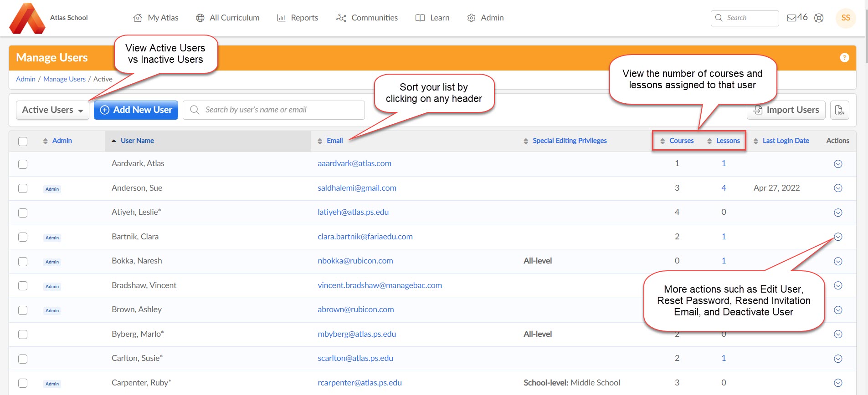Open actions menu for Aardvark, Atlas
This screenshot has width=868, height=395.
tap(837, 164)
